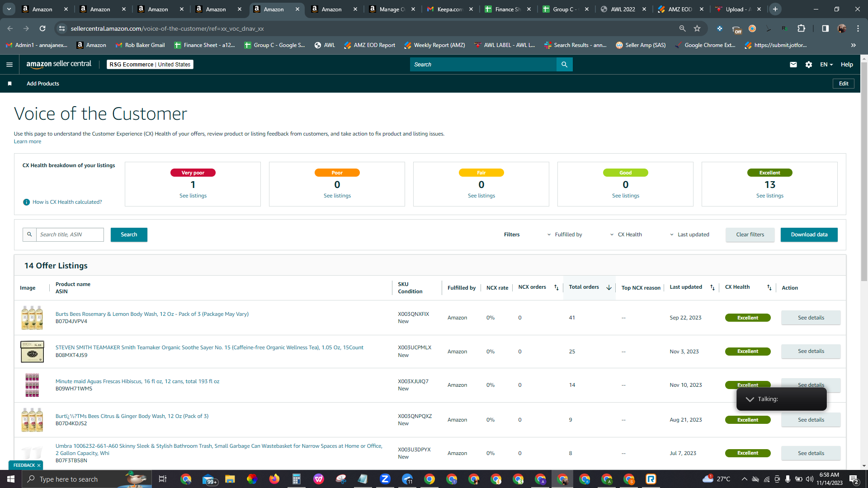The height and width of the screenshot is (488, 868).
Task: Open the Chrome profile avatar
Action: tap(842, 28)
